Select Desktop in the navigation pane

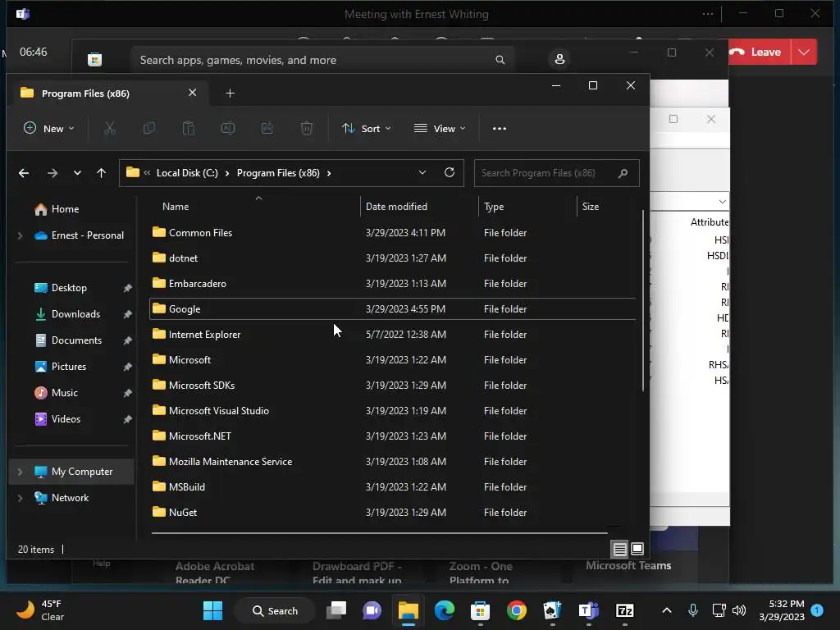[69, 288]
